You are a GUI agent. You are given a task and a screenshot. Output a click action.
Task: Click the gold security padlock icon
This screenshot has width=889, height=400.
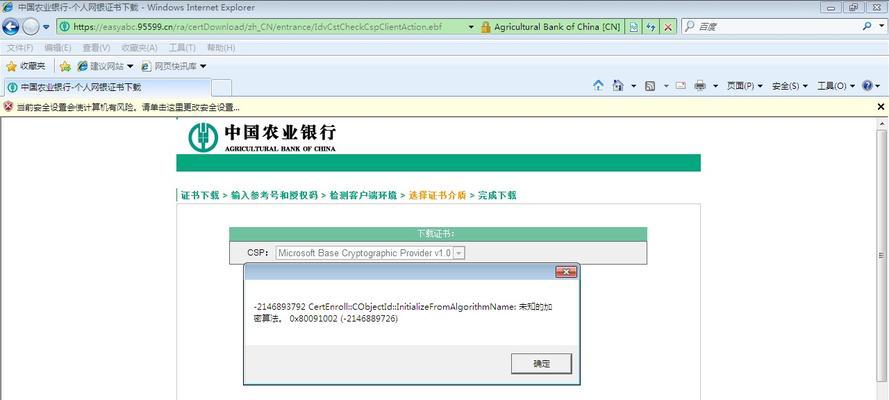pyautogui.click(x=485, y=27)
